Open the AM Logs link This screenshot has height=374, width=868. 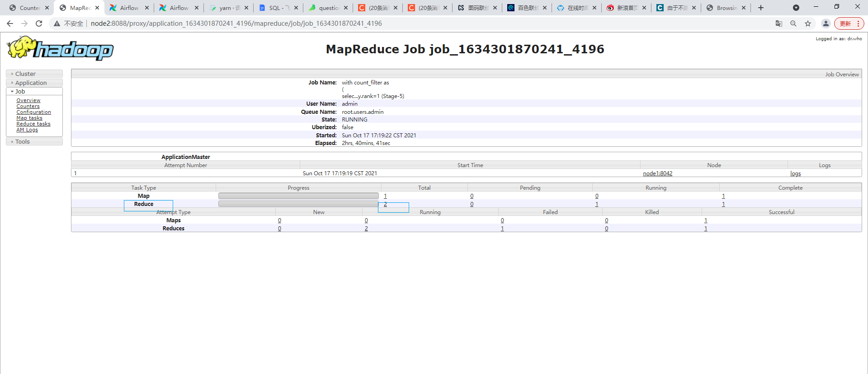pos(27,130)
